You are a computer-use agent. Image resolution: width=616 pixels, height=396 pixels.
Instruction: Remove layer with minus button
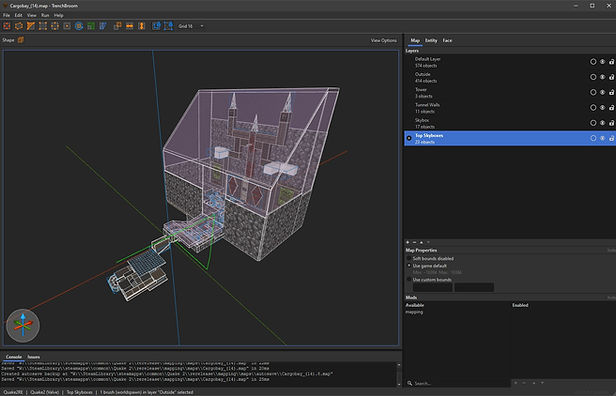click(x=414, y=242)
